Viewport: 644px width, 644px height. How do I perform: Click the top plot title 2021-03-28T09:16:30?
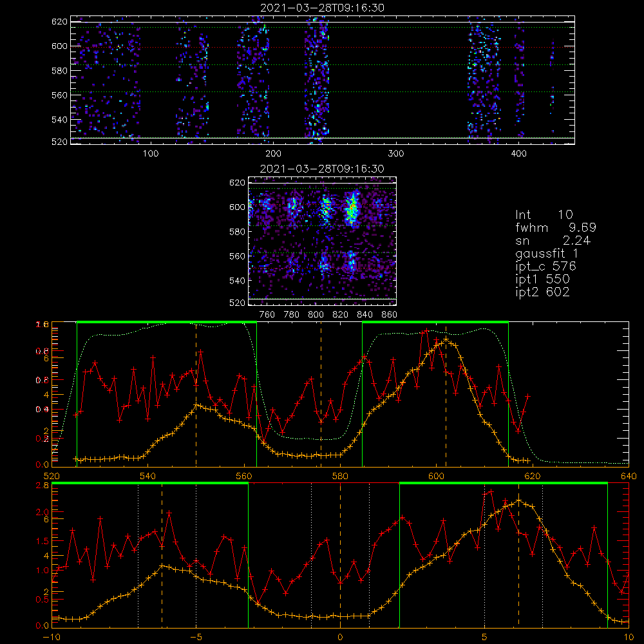click(x=322, y=7)
